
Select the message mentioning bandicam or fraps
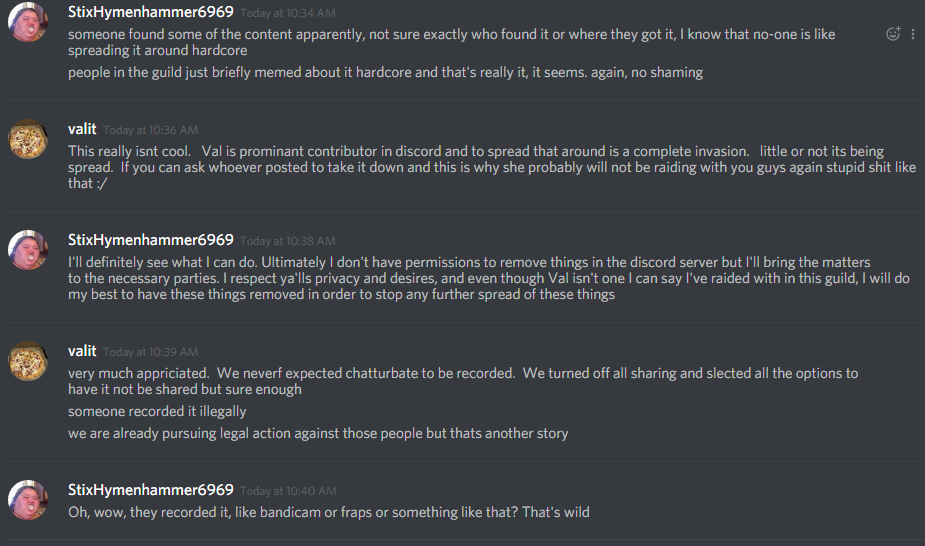click(329, 512)
